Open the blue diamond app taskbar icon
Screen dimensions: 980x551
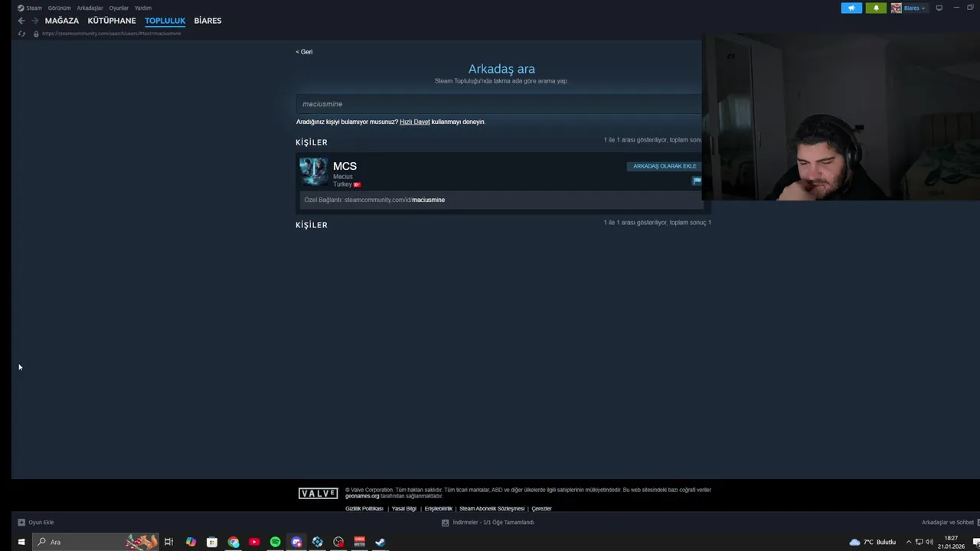[x=317, y=542]
